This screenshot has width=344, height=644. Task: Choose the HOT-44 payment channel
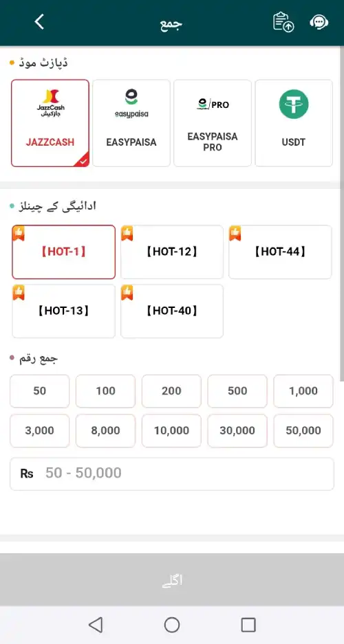pyautogui.click(x=280, y=252)
